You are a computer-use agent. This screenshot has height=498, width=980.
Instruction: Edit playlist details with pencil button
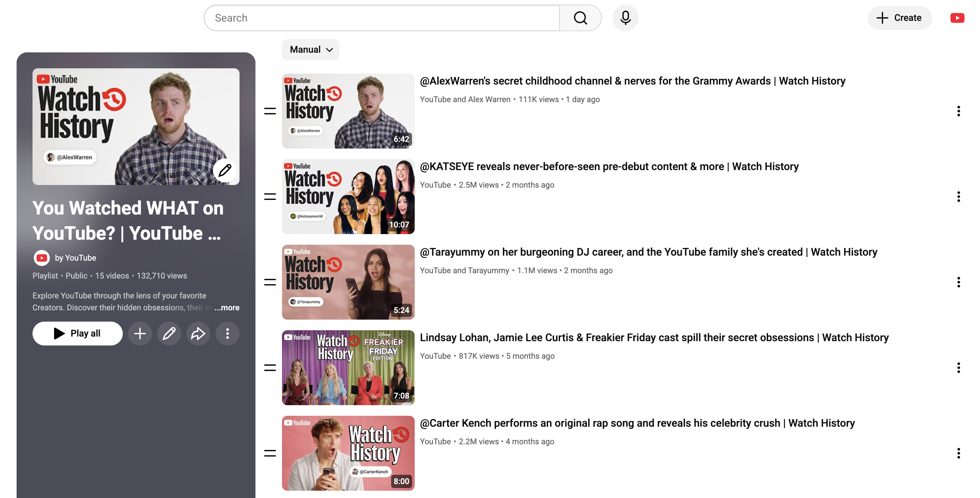point(169,334)
